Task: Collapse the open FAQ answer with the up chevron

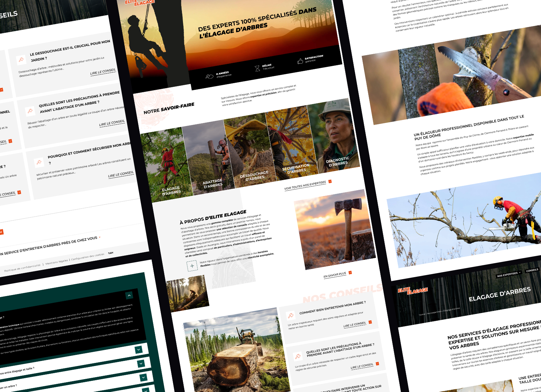Action: (129, 296)
